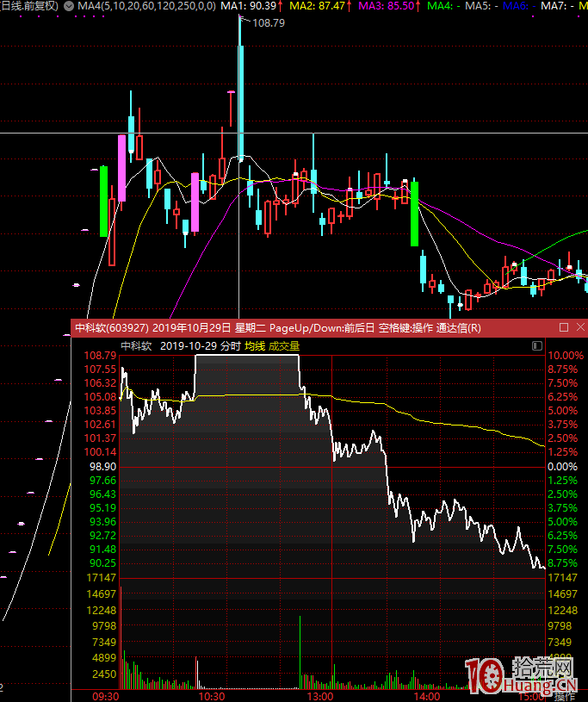Click the MA4(5,10,20,60,120,250,0,0) indicator name

(x=146, y=6)
